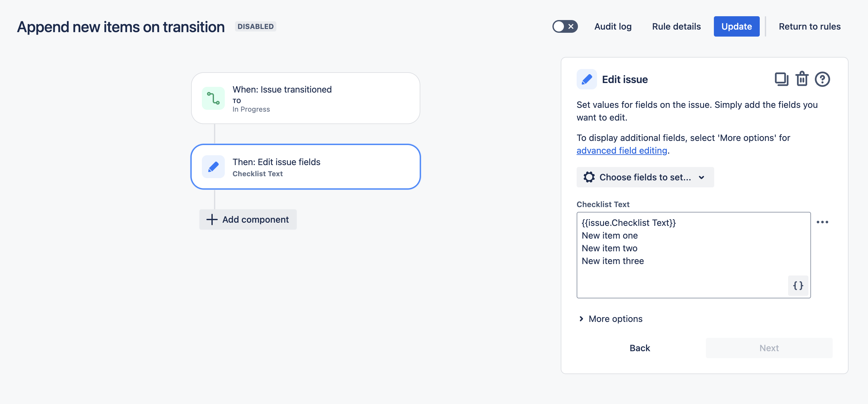The image size is (868, 404).
Task: Delete the Edit issue component using trash icon
Action: tap(802, 79)
